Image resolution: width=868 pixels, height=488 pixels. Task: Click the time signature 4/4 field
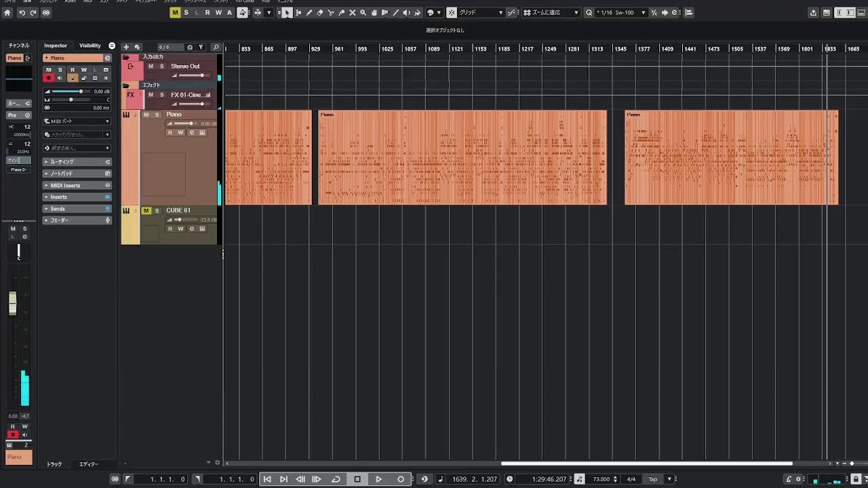[631, 479]
